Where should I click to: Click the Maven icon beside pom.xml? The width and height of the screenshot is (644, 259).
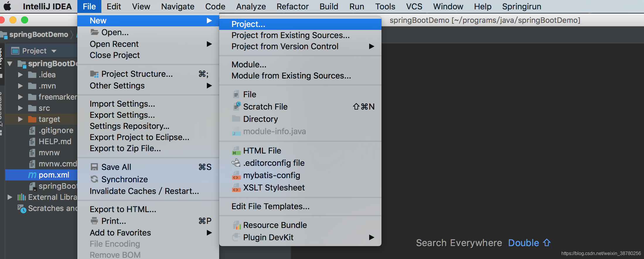(x=32, y=175)
